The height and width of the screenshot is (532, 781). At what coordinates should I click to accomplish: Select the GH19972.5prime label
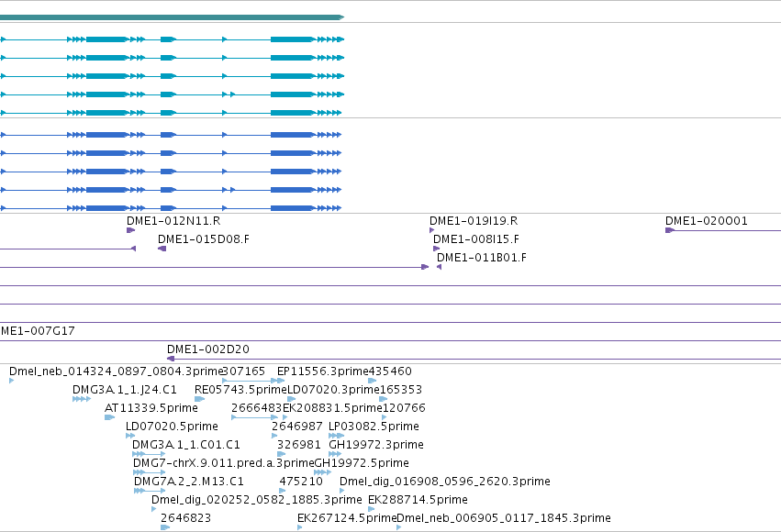[x=363, y=463]
